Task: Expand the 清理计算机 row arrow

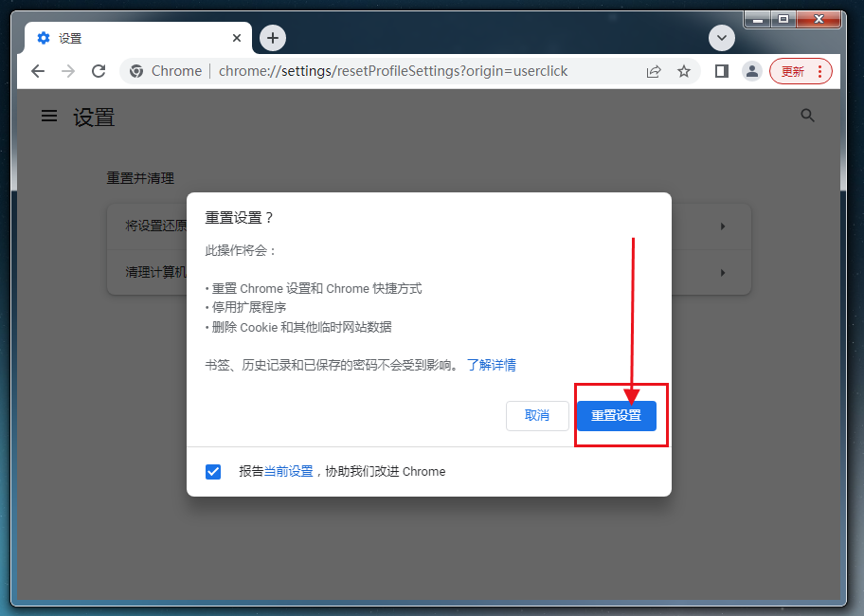Action: [x=723, y=273]
